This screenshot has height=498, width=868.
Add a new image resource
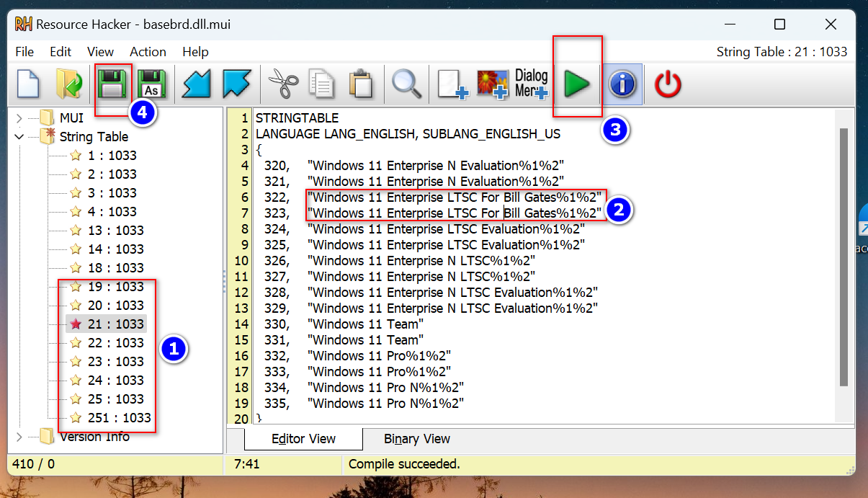(493, 84)
